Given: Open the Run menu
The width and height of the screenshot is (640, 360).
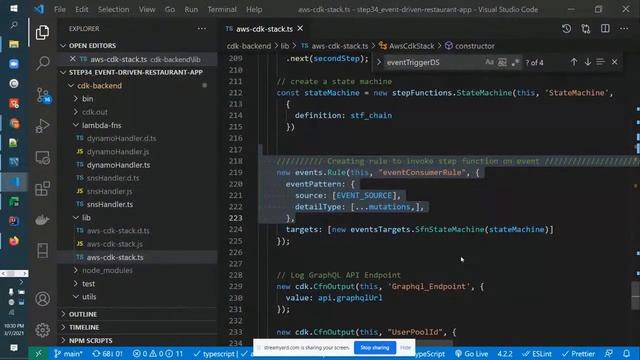Looking at the screenshot, I should click(x=191, y=9).
